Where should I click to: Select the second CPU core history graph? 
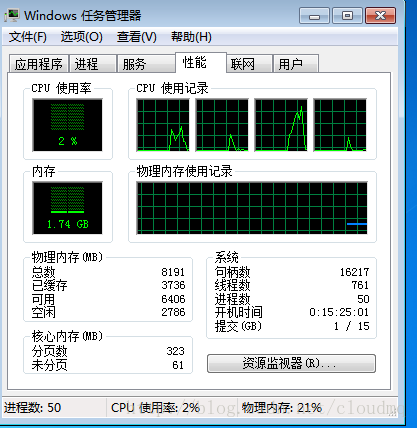[222, 125]
